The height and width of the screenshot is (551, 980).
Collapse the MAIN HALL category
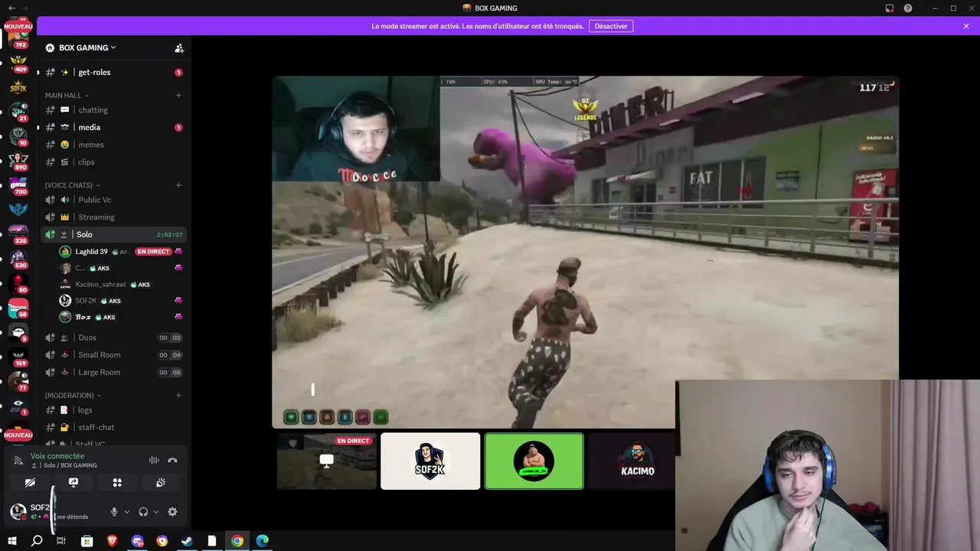pos(67,95)
